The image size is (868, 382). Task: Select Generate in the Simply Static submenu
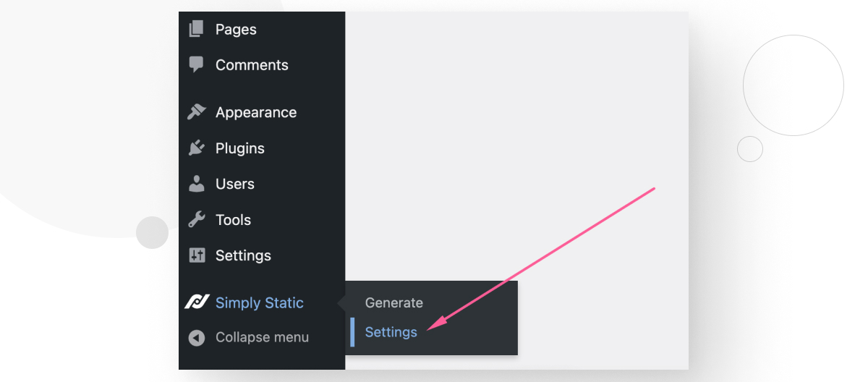click(x=394, y=302)
